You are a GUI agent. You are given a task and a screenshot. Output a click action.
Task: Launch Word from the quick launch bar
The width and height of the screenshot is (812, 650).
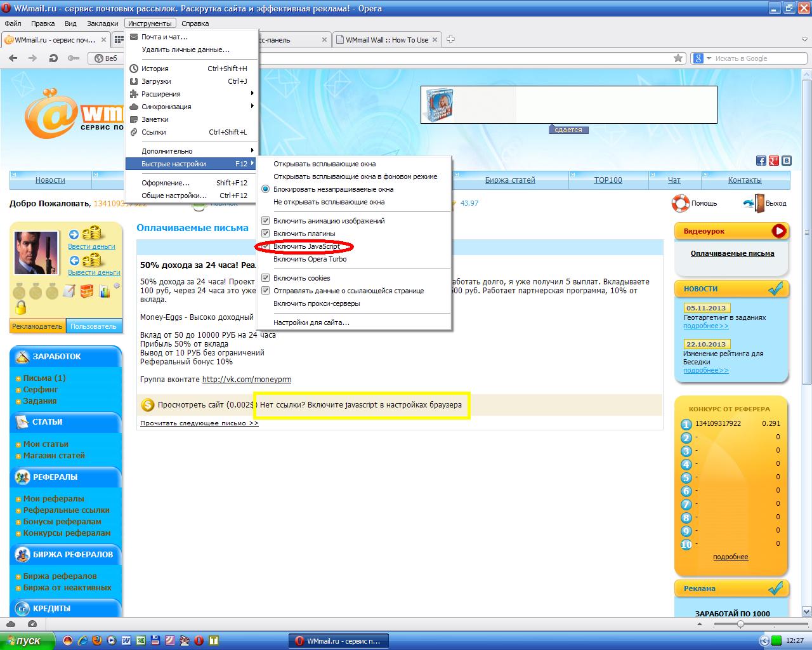pos(126,640)
